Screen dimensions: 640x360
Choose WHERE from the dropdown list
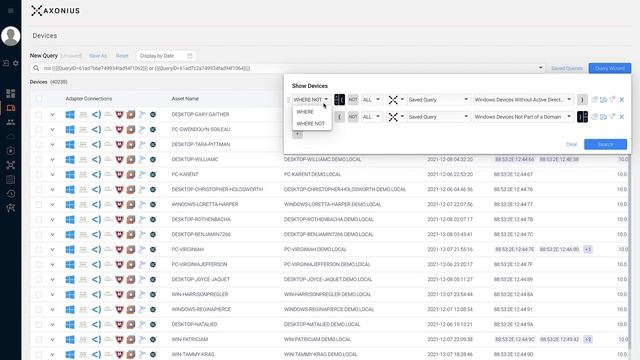(312, 112)
